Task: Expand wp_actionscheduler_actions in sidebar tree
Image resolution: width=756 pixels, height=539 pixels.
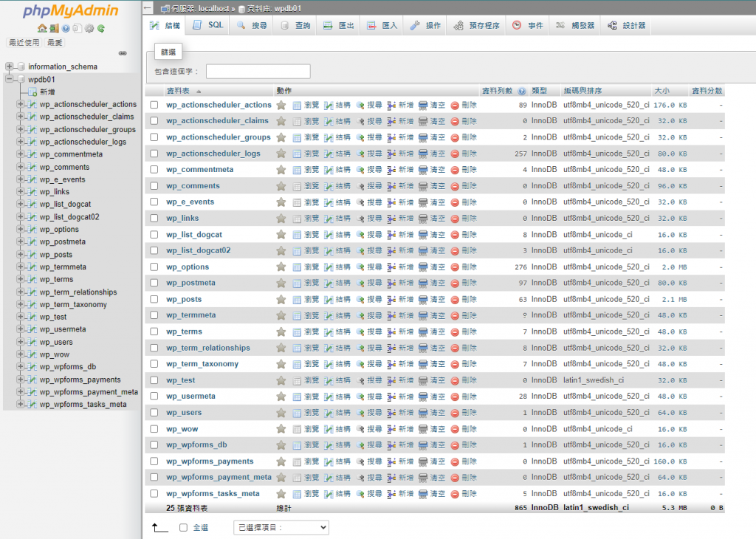Action: point(20,104)
